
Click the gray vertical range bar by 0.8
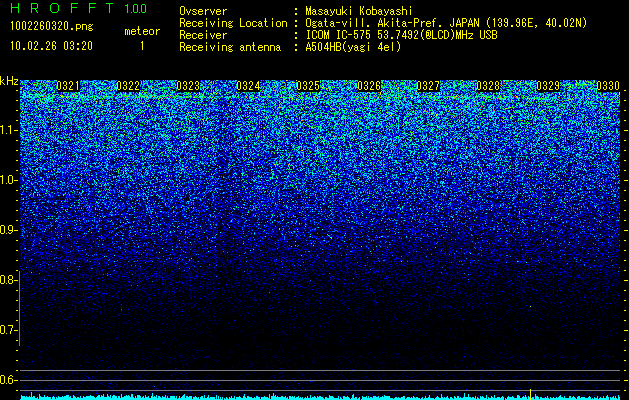click(19, 308)
